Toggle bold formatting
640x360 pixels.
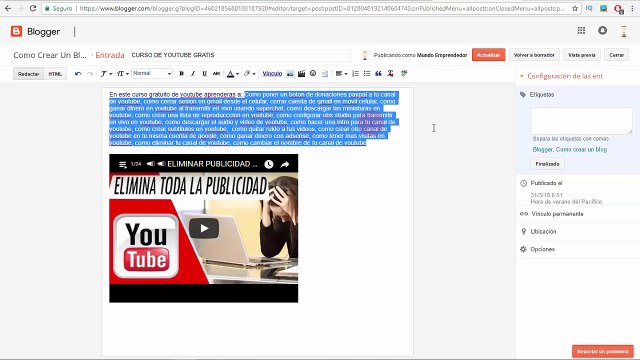[x=182, y=73]
